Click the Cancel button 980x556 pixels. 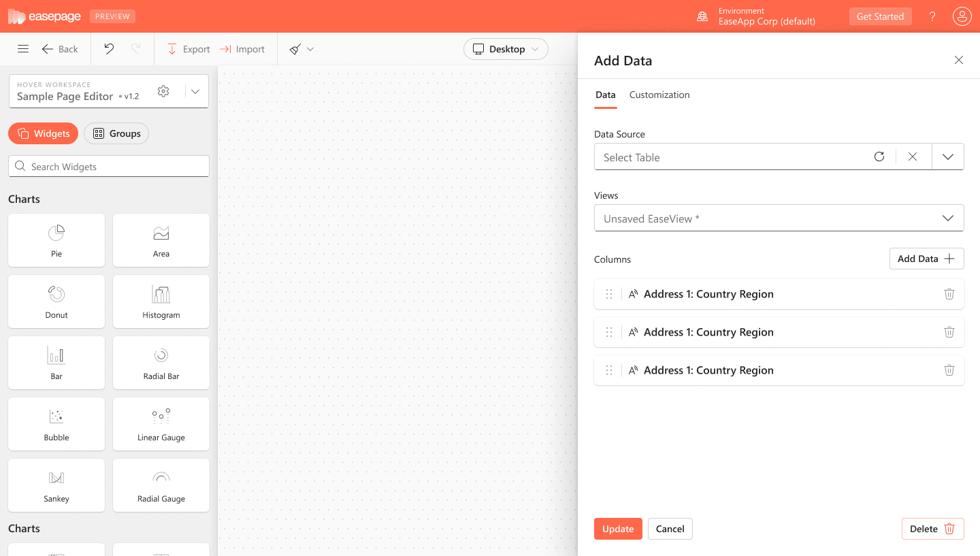[x=670, y=529]
